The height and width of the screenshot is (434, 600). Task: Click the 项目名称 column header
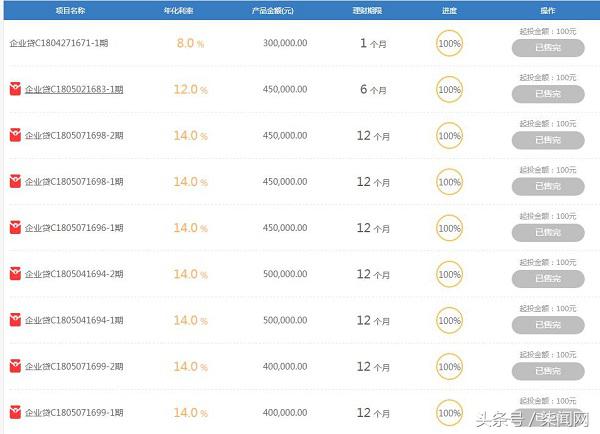click(70, 11)
